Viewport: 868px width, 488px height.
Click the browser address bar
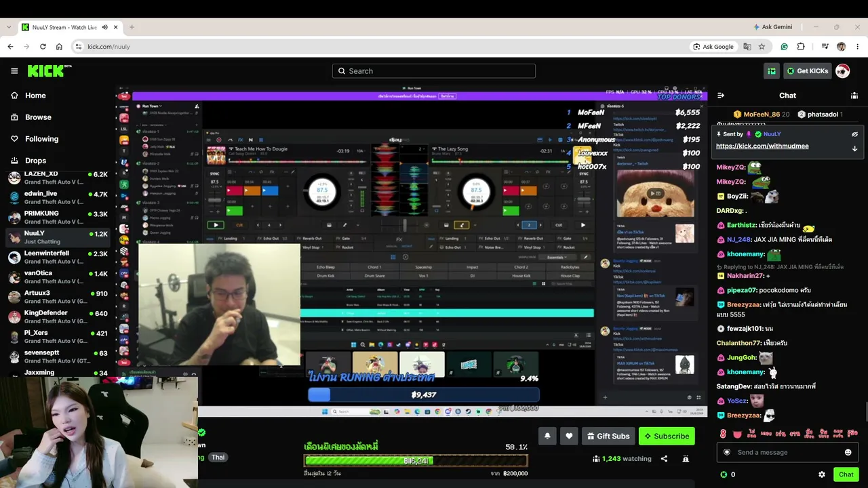tap(380, 47)
